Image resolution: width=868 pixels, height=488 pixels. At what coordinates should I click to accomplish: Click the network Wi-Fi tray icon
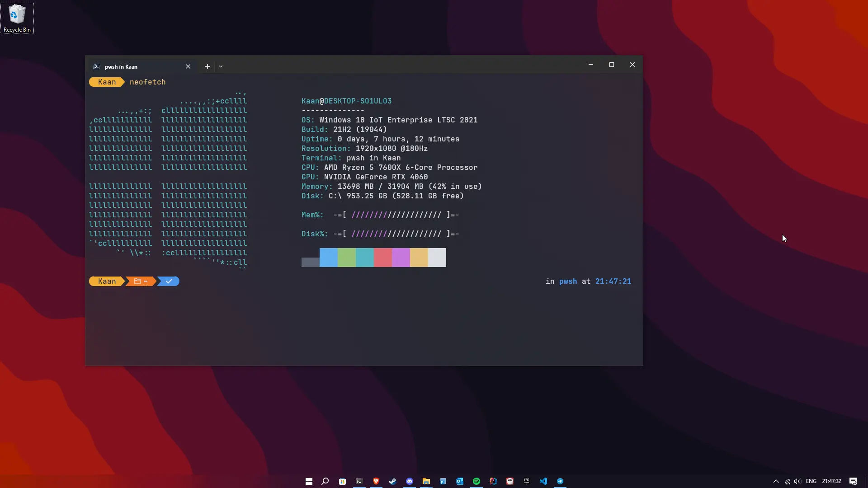click(788, 481)
